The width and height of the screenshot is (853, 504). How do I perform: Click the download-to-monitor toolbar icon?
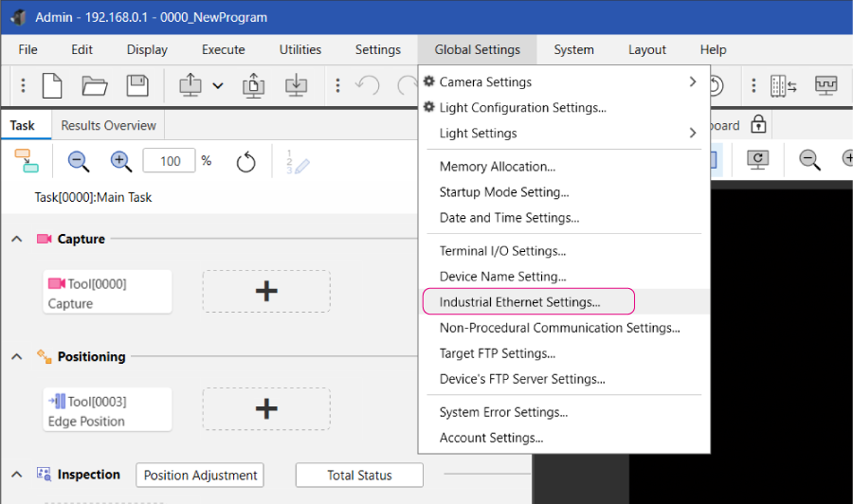click(x=296, y=85)
